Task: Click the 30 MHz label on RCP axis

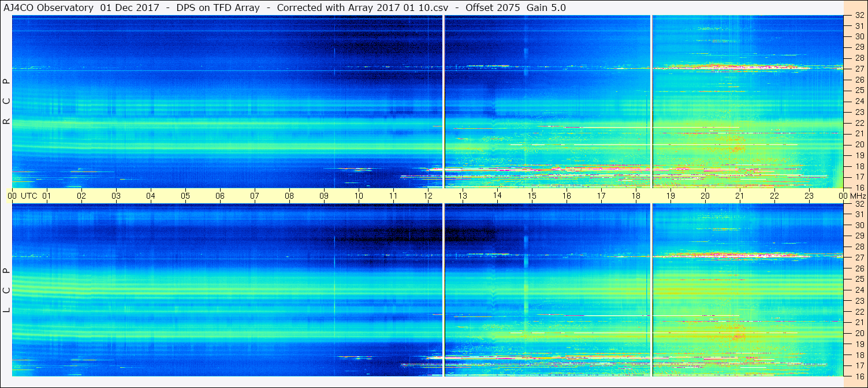Action: 859,36
